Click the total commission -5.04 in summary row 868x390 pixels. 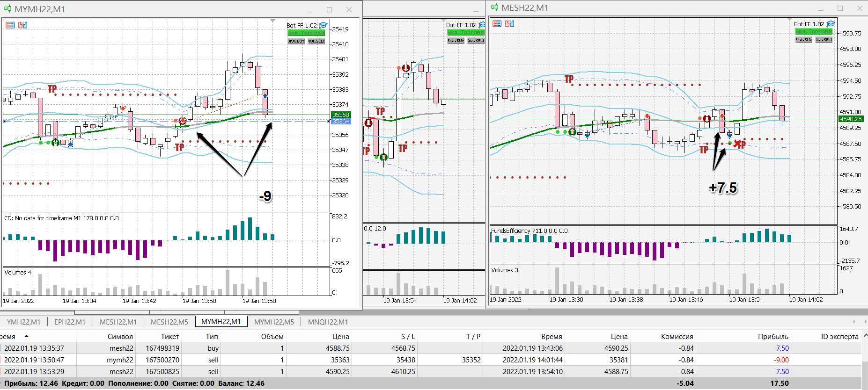coord(685,383)
